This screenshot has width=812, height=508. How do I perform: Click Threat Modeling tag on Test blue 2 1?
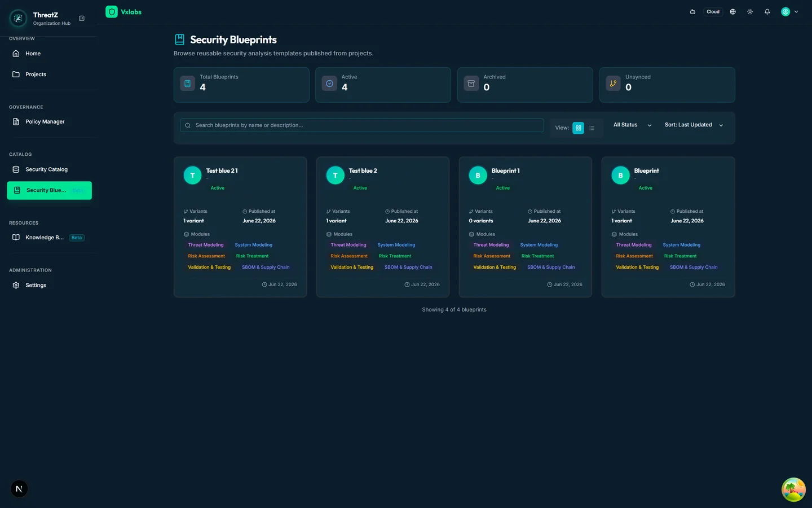click(x=206, y=245)
